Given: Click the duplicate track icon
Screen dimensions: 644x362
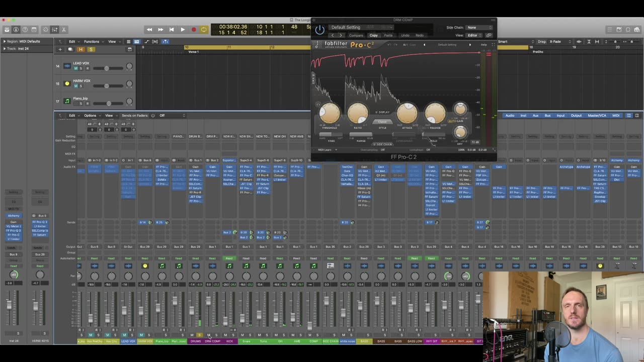Looking at the screenshot, I should tap(70, 49).
